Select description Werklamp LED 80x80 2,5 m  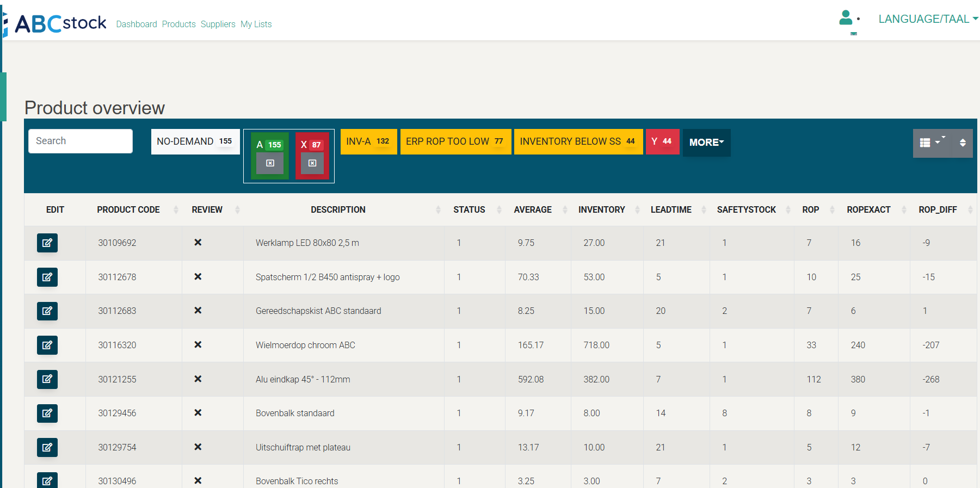pos(307,243)
